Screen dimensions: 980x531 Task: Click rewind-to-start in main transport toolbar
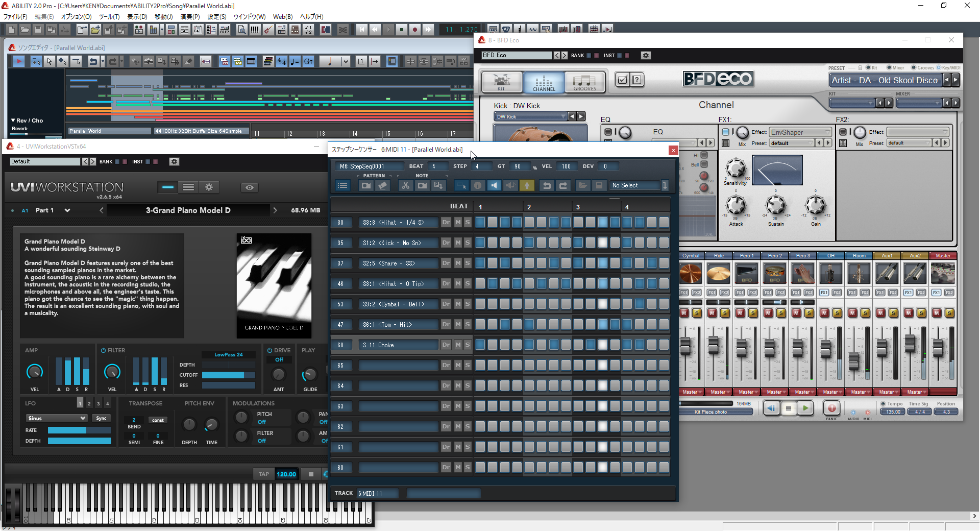362,30
